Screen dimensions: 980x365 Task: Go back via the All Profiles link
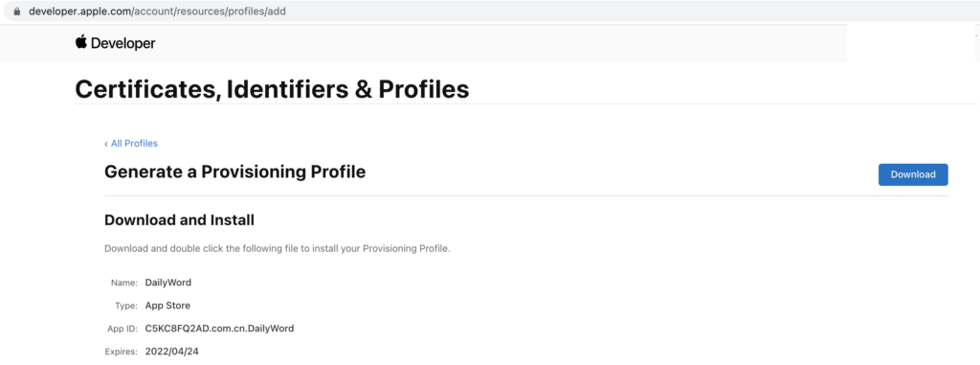pyautogui.click(x=134, y=144)
